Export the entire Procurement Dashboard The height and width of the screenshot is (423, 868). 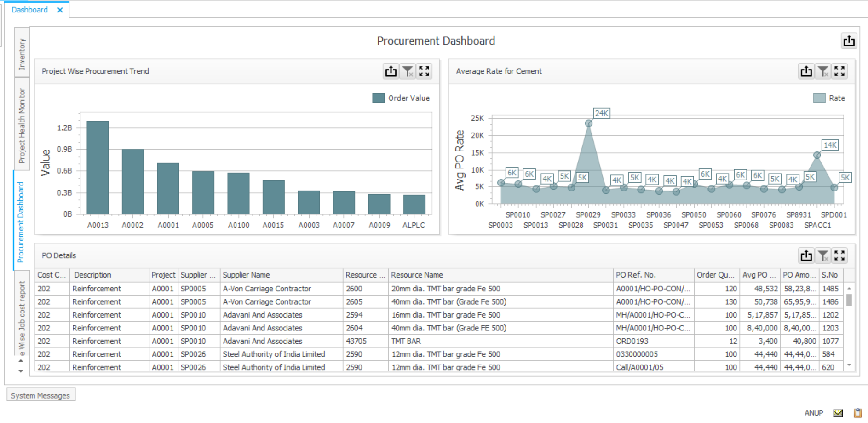849,41
